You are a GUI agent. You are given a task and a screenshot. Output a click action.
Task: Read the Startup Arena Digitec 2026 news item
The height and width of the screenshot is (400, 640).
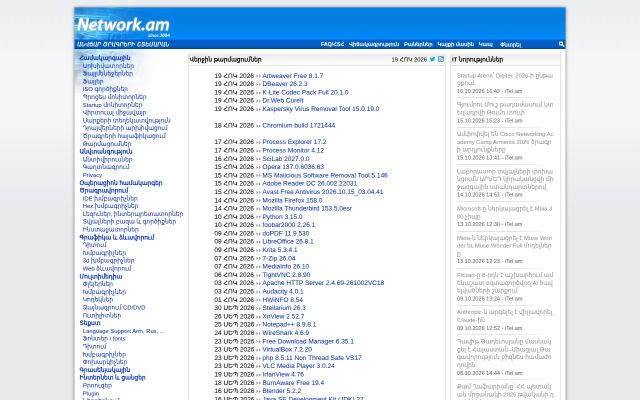[x=505, y=79]
